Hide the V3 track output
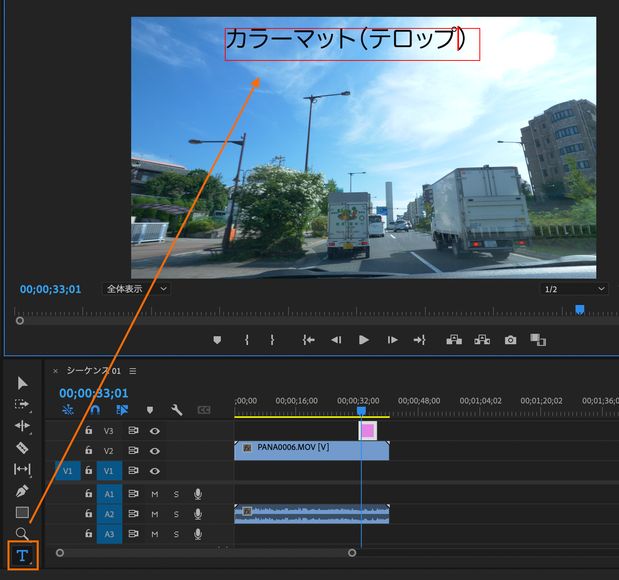 click(155, 431)
